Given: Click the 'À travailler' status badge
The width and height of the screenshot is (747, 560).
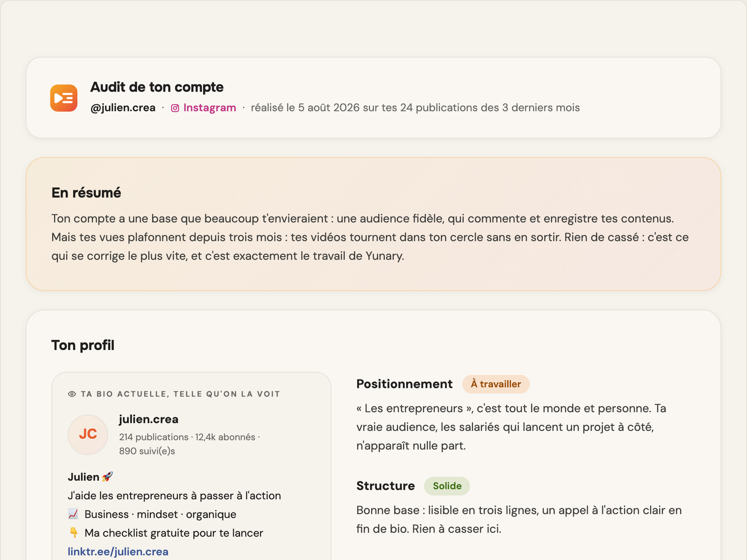Looking at the screenshot, I should pos(496,384).
